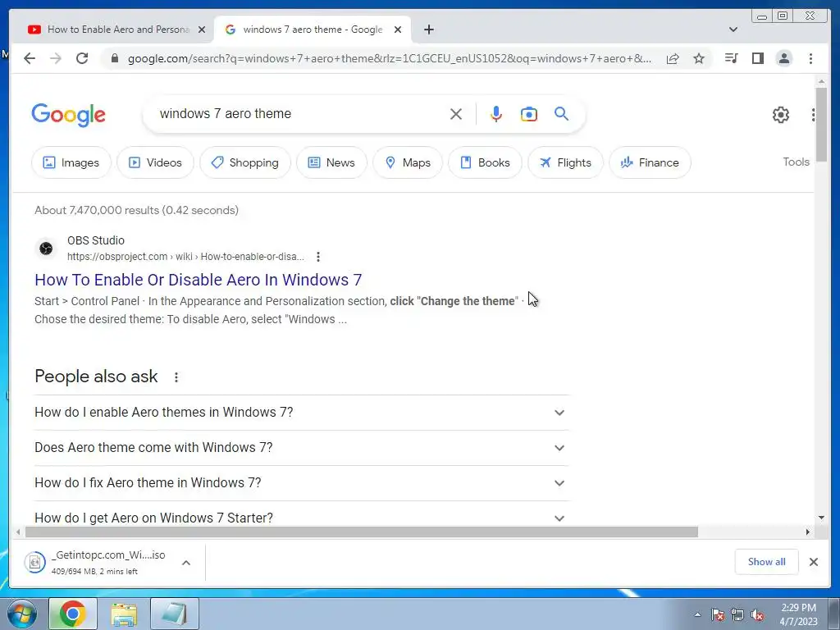840x630 pixels.
Task: Expand Does Aero theme come with Windows 7
Action: (302, 448)
